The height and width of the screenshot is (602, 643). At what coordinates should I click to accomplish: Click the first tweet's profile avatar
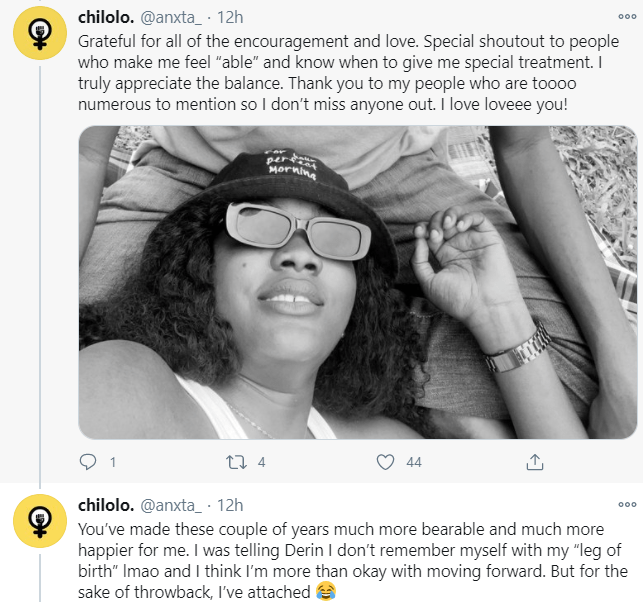click(40, 38)
